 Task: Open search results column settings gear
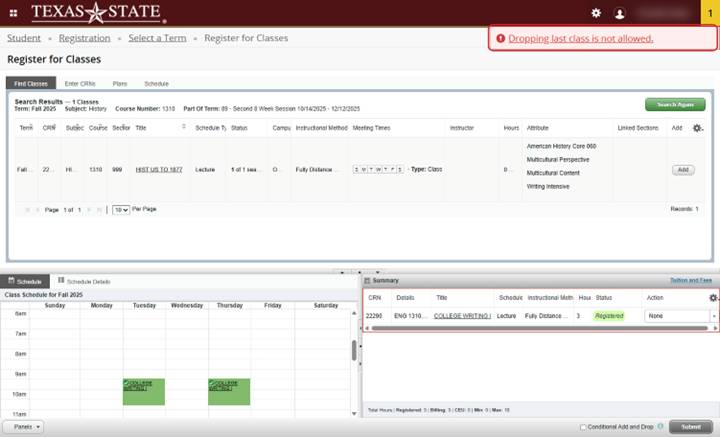tap(697, 128)
